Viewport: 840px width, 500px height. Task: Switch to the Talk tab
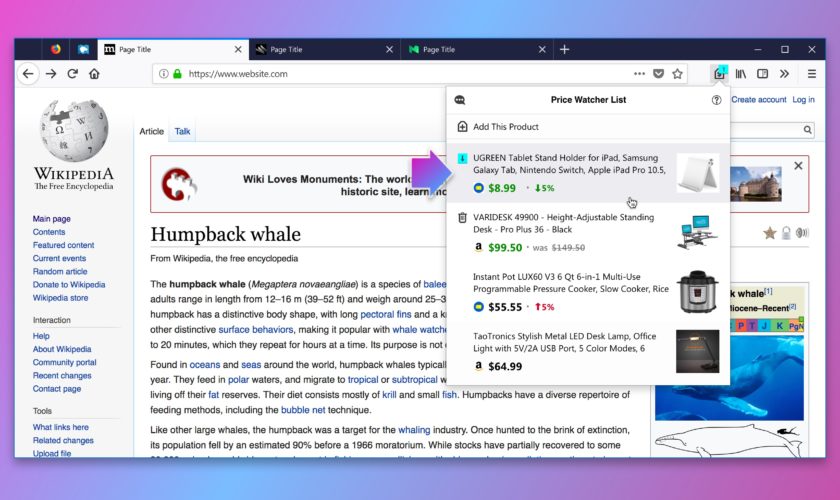click(183, 131)
